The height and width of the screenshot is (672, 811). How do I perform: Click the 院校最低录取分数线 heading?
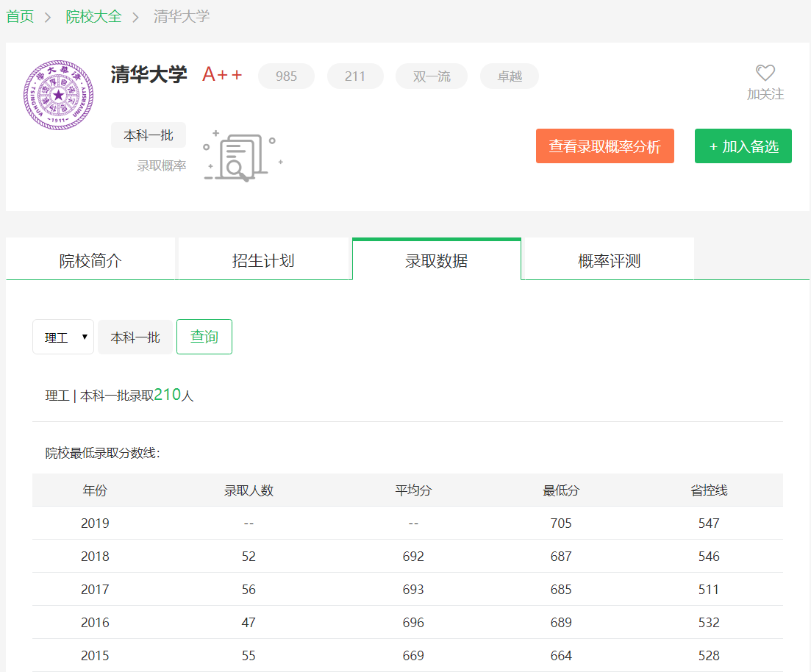[102, 453]
